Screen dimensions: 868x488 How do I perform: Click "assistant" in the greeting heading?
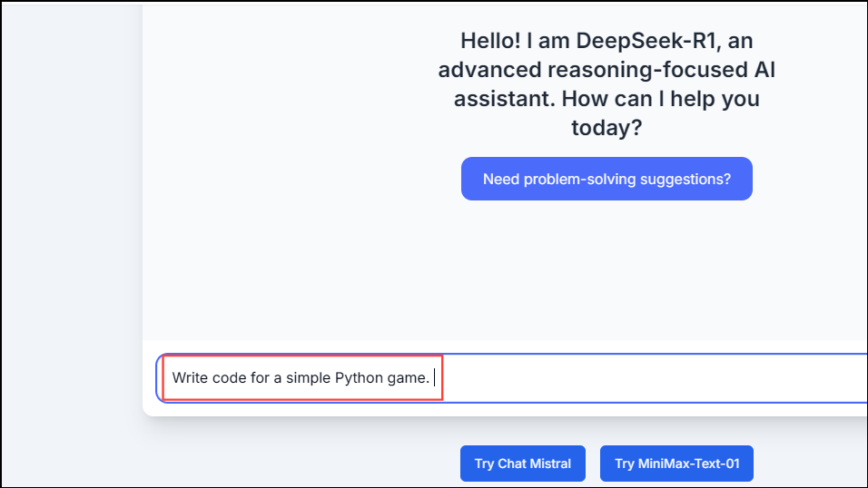pyautogui.click(x=497, y=99)
